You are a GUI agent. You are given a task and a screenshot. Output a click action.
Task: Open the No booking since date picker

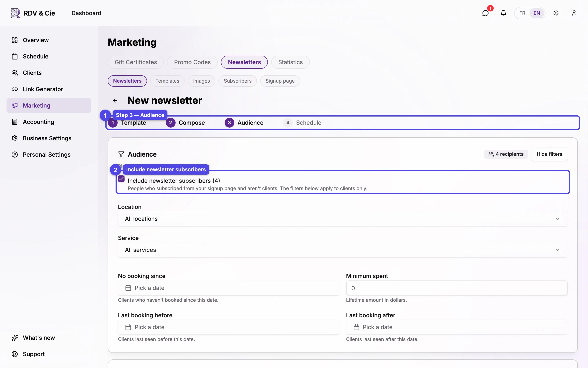point(229,288)
